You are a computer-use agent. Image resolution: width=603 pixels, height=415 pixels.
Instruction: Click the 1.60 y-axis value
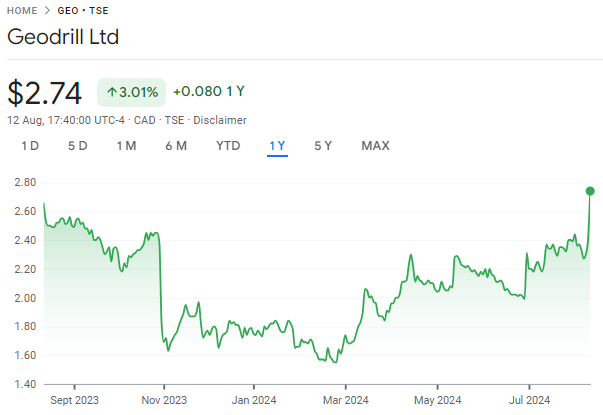pyautogui.click(x=25, y=355)
